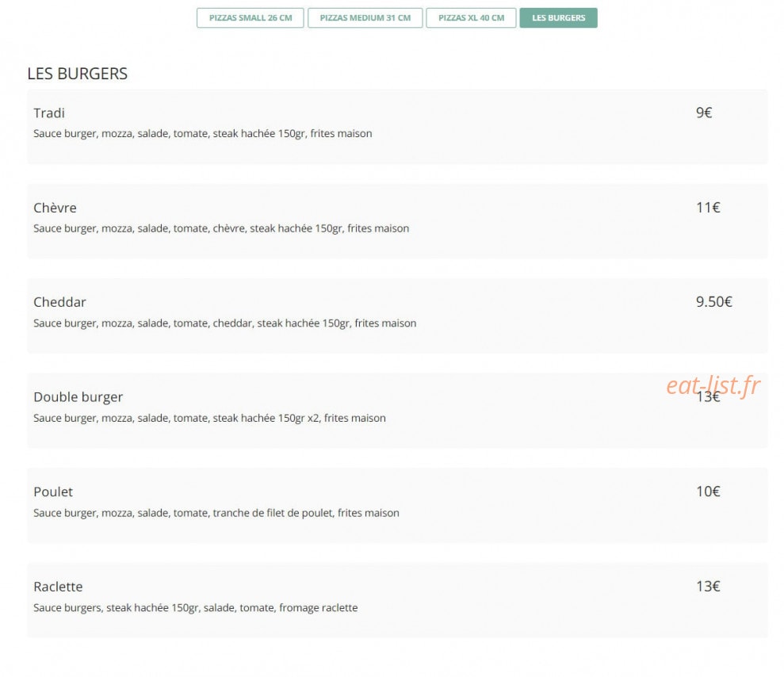Click the Les Burgers tab

pos(559,18)
